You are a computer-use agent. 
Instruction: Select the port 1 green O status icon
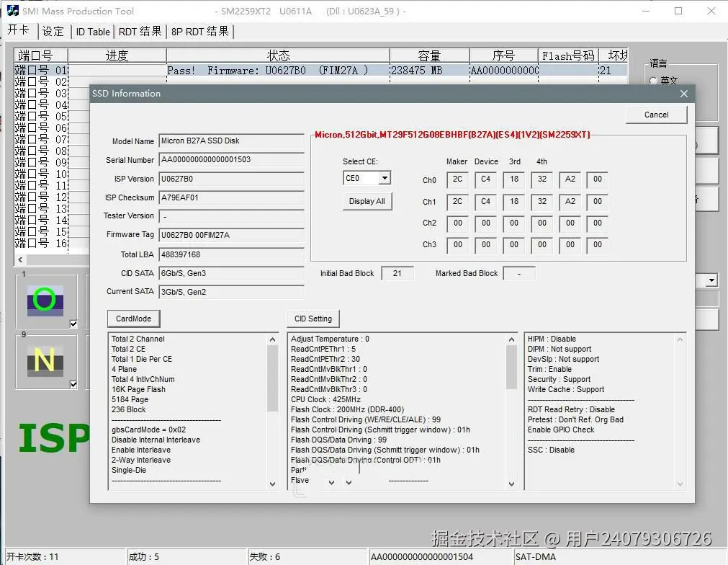tap(45, 300)
